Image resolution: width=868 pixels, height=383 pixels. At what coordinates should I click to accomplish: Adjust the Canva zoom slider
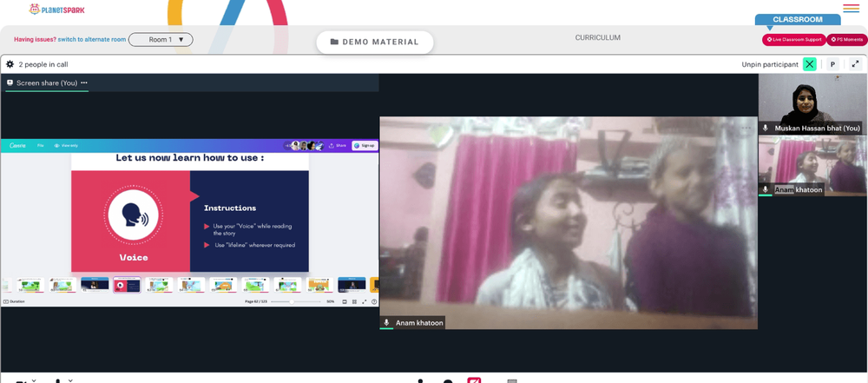(x=295, y=301)
